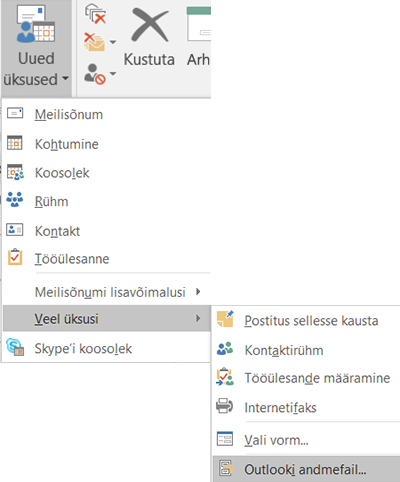Screen dimensions: 400x482
Task: Click the Kustuta delete X icon
Action: coord(150,25)
